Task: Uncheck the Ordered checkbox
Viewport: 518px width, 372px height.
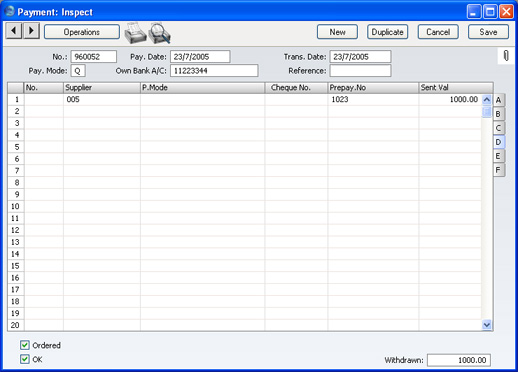Action: tap(25, 345)
